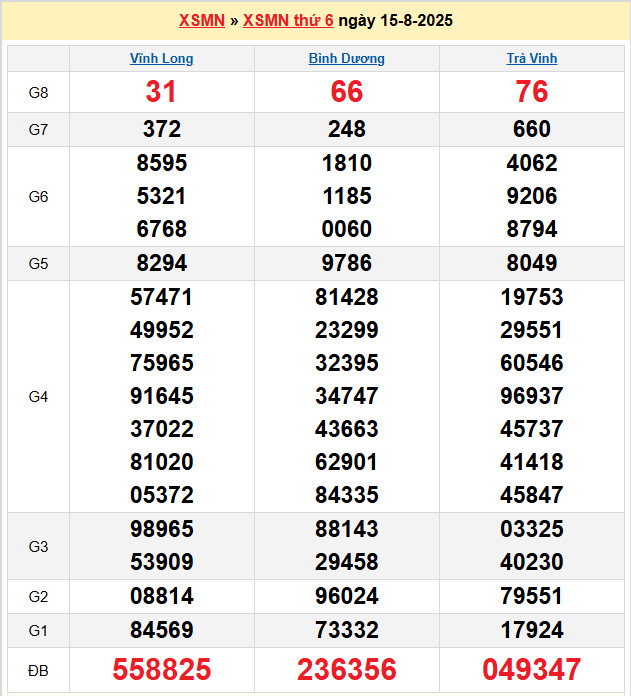
Task: Click the G8 number 66
Action: click(347, 92)
